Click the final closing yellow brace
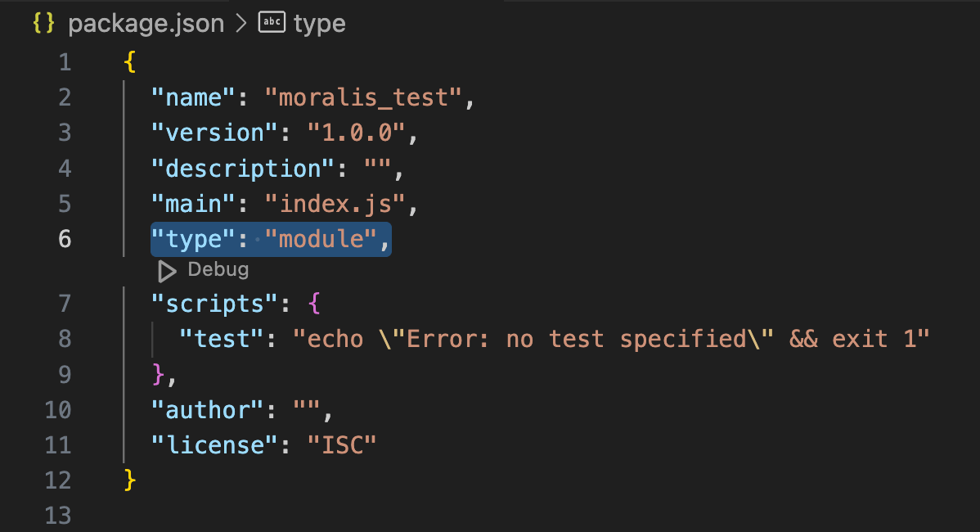The height and width of the screenshot is (532, 980). pyautogui.click(x=129, y=480)
